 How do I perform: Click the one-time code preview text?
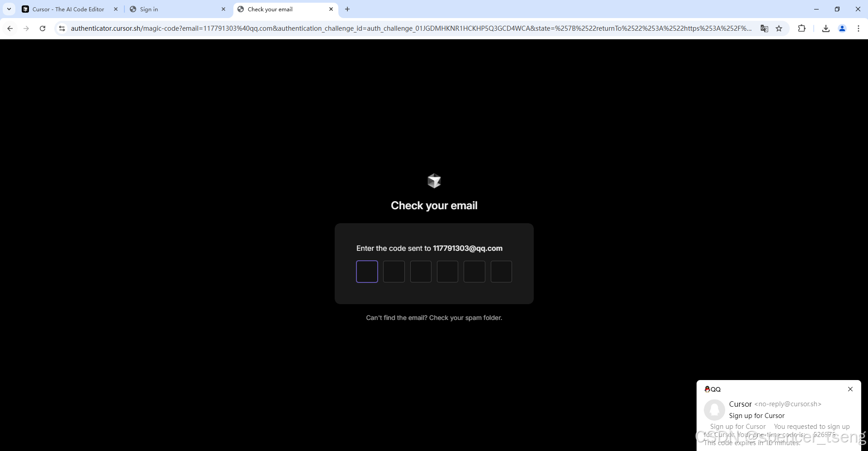777,434
